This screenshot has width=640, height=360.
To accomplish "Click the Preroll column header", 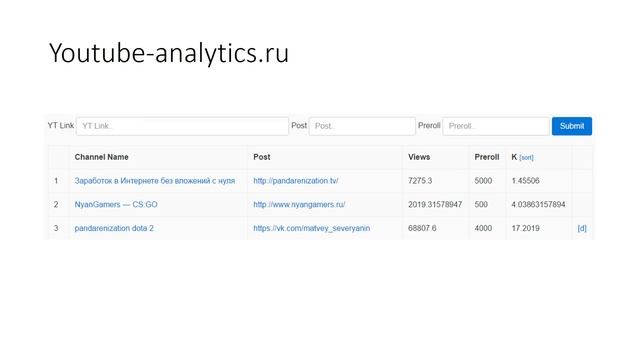I will 487,157.
